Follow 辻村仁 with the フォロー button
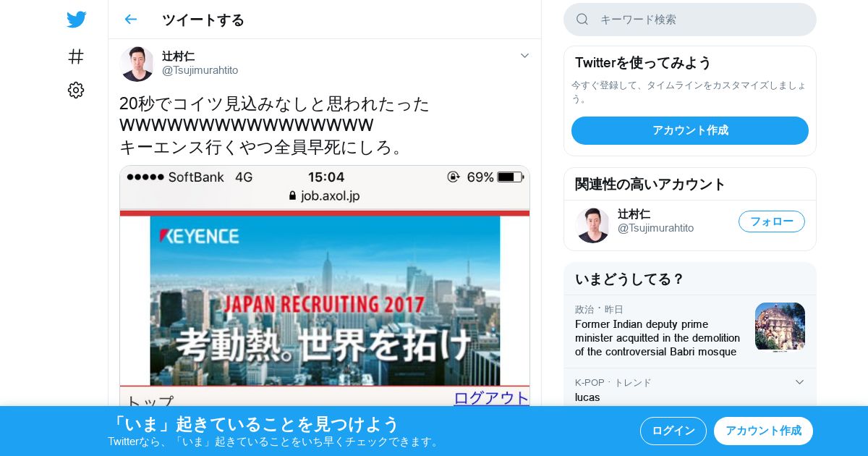The width and height of the screenshot is (868, 456). point(772,221)
